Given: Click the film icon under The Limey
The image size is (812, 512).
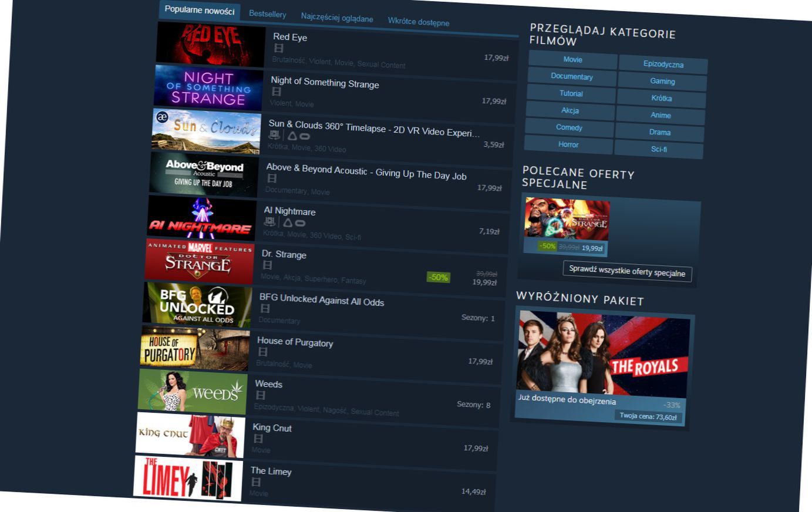Looking at the screenshot, I should pos(256,482).
